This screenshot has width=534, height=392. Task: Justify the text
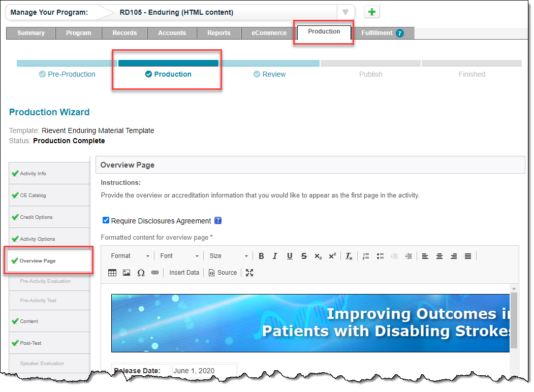point(468,256)
